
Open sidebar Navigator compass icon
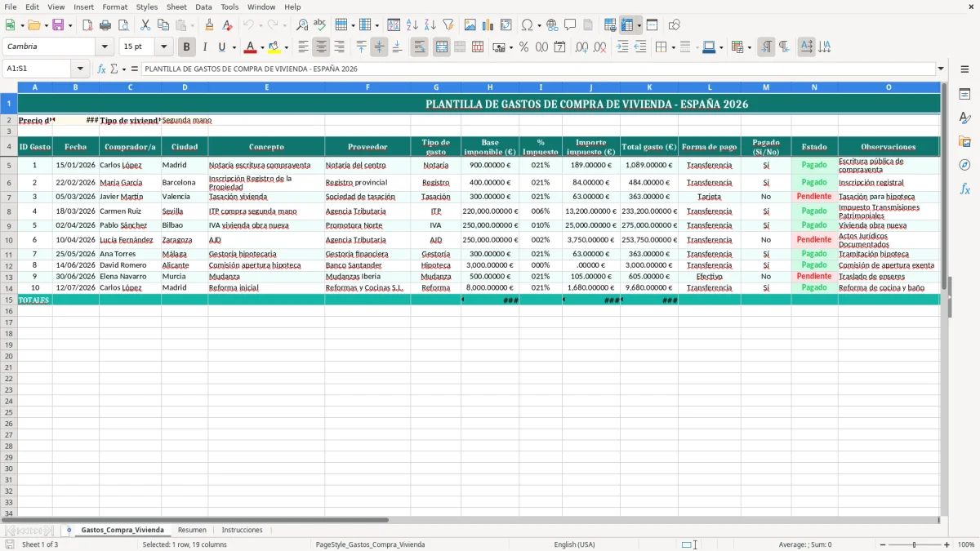coord(964,165)
